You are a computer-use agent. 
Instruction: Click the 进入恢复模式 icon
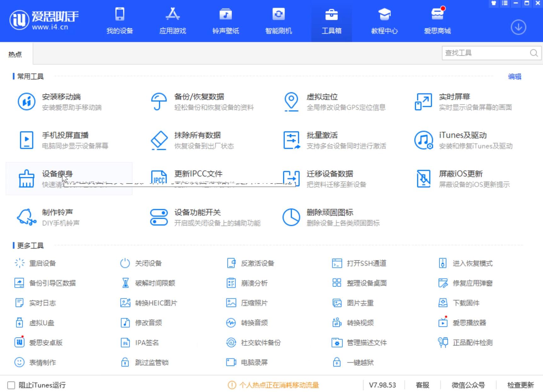pyautogui.click(x=443, y=263)
